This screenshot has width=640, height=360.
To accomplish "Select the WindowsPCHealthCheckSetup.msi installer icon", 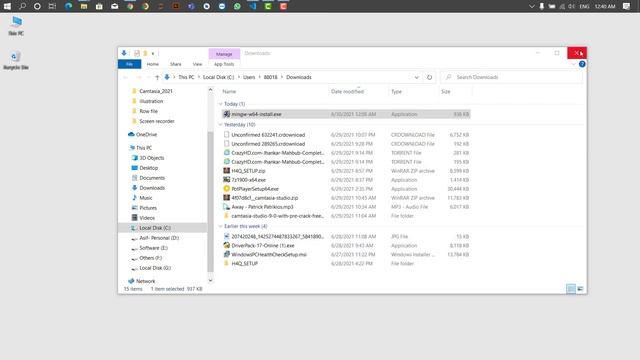I will pos(227,254).
